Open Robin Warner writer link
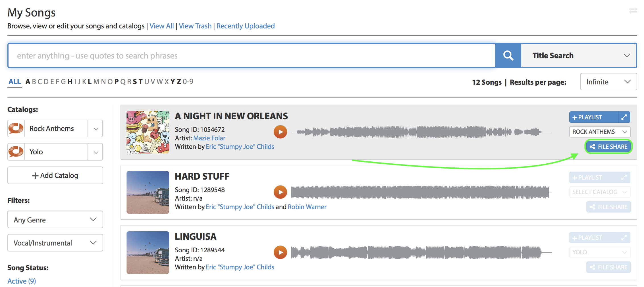The image size is (644, 287). 307,207
